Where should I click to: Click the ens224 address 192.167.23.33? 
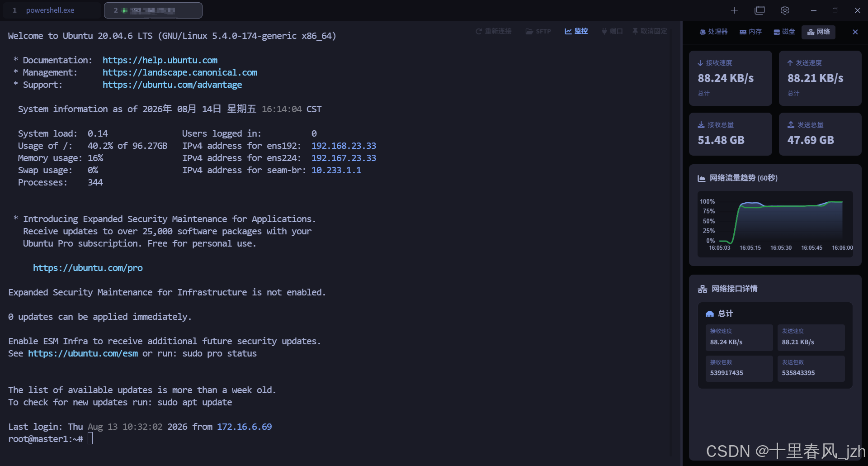pos(344,158)
